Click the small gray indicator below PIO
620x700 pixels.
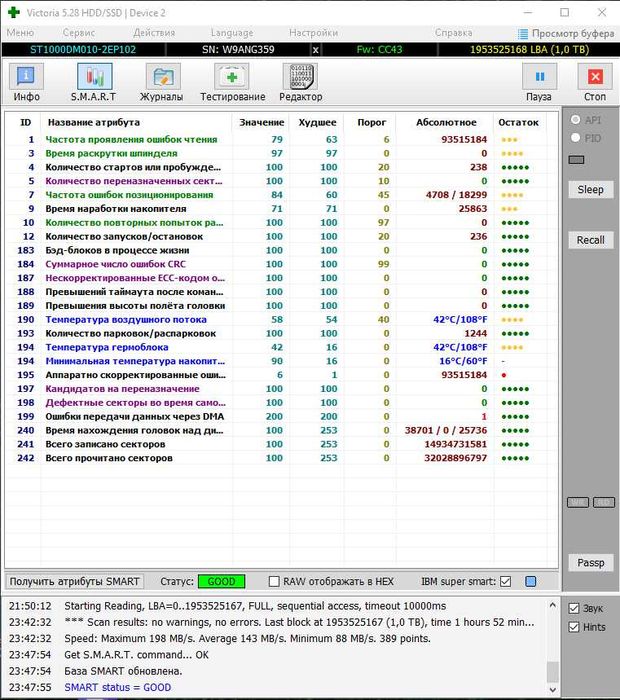point(576,160)
